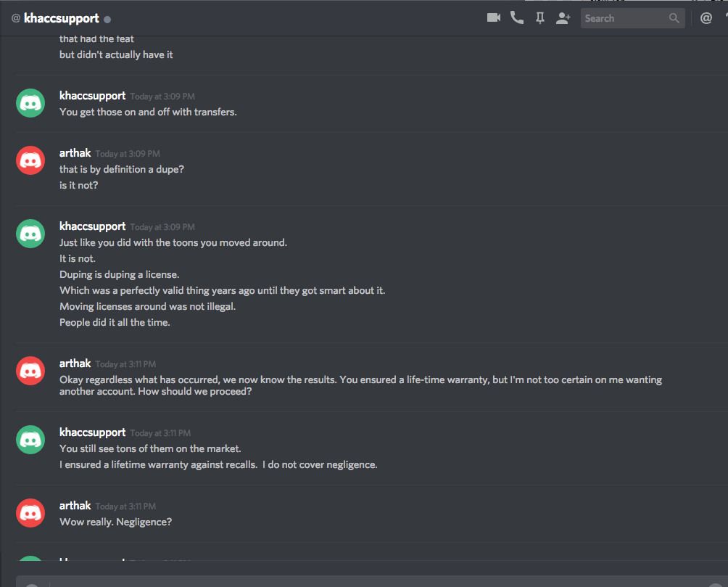Click khaccsupport avatar at 3:09 PM transfers message

[x=30, y=102]
